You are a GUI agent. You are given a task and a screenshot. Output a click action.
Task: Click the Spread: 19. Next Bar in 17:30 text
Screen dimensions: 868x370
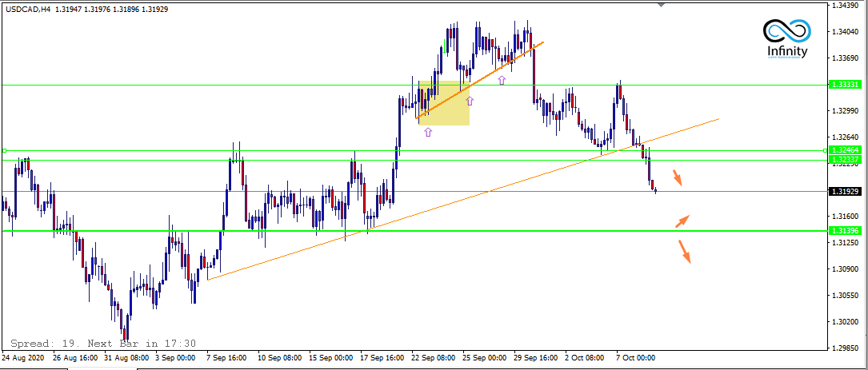click(x=103, y=344)
